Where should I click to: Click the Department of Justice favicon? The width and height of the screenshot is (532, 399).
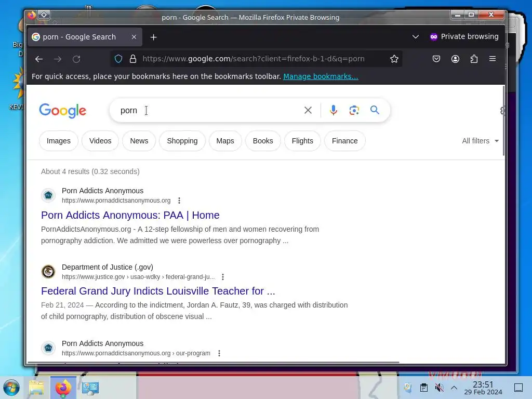tap(48, 271)
